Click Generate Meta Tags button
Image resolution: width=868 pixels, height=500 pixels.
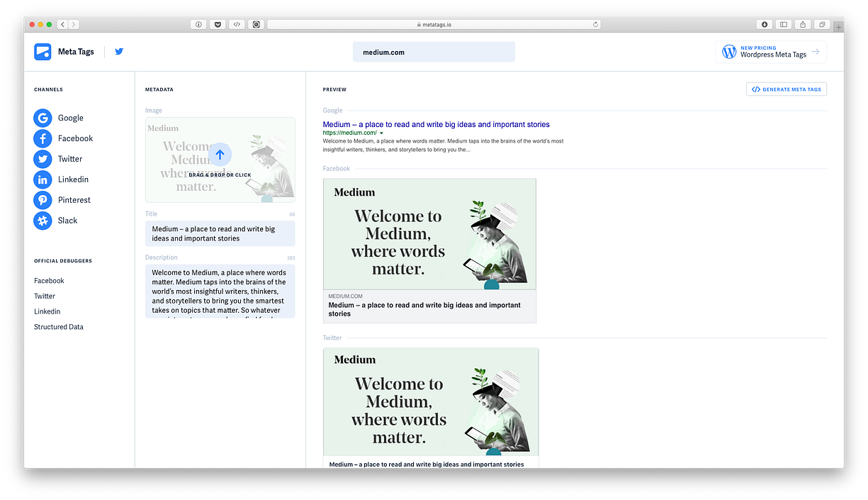(x=787, y=89)
